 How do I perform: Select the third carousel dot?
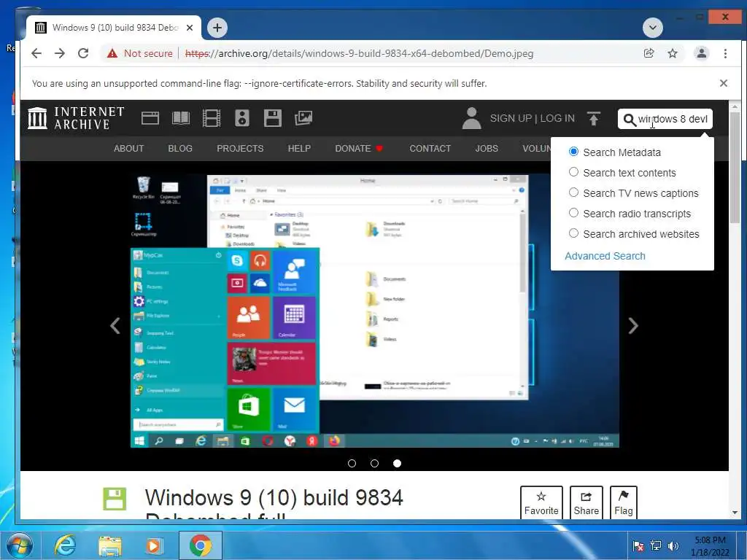coord(397,463)
